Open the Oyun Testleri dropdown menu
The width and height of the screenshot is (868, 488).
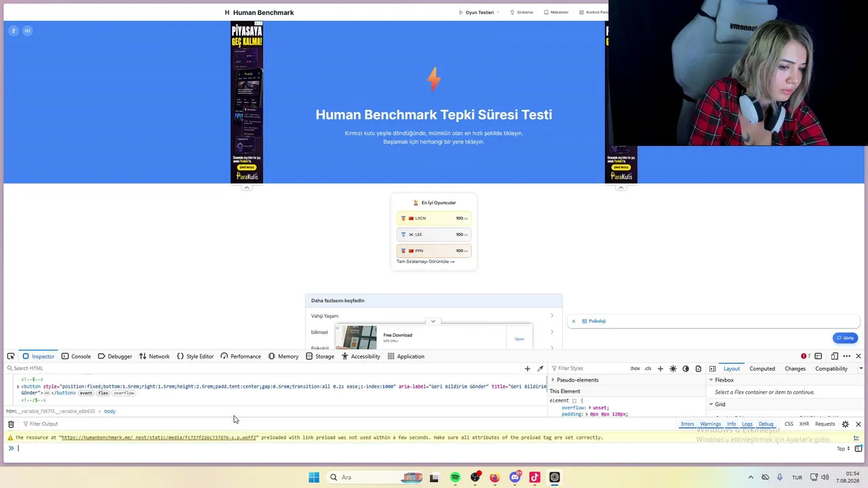click(x=479, y=12)
